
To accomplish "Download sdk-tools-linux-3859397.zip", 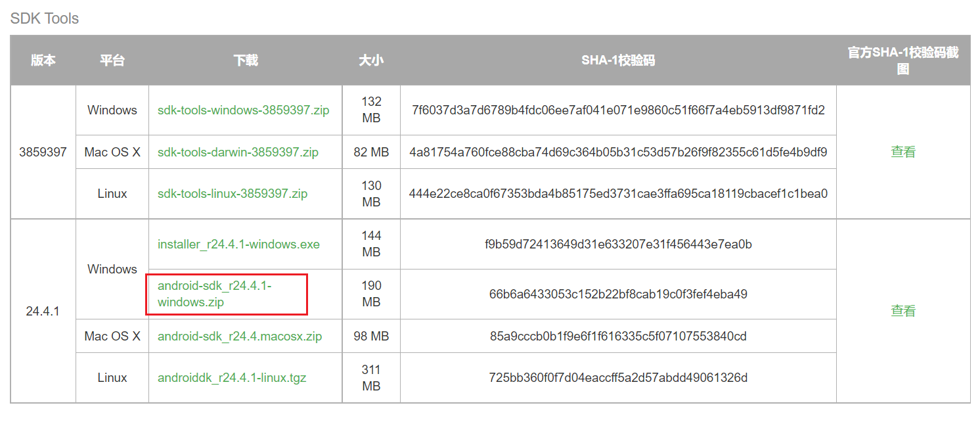I will [x=233, y=194].
